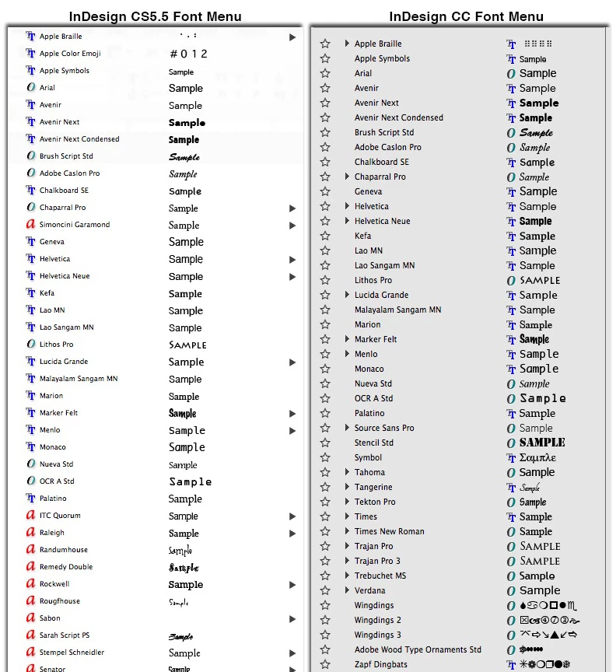
Task: Click the OpenType icon next to Source Sans Pro sample
Action: tap(511, 428)
